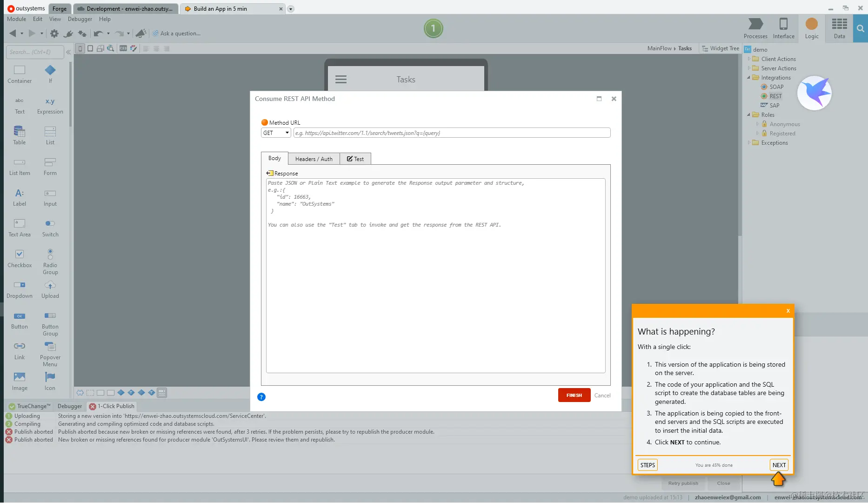
Task: Expand the Exceptions folder
Action: click(x=749, y=143)
